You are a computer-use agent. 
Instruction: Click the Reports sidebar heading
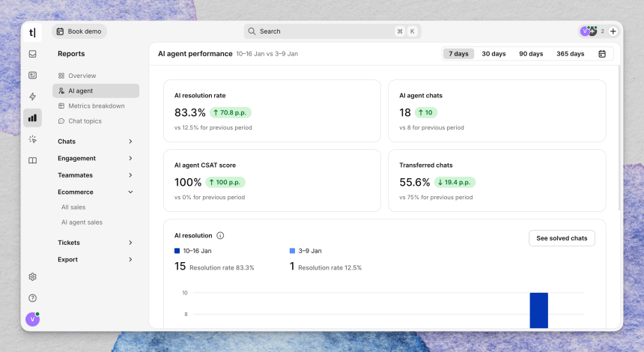pos(71,54)
